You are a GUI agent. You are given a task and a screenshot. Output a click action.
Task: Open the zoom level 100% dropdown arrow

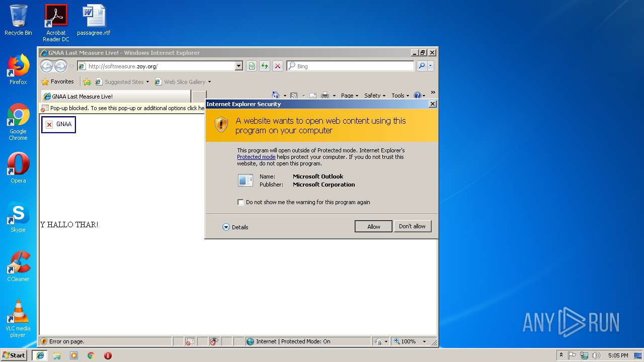(424, 341)
